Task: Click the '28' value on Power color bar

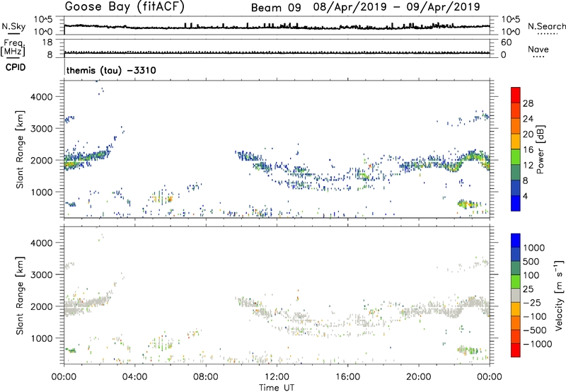Action: 528,103
